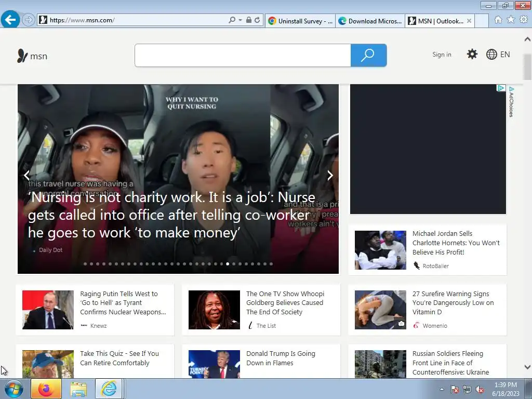Click the Russian soldiers article thumbnail
This screenshot has height=399, width=532.
click(380, 364)
